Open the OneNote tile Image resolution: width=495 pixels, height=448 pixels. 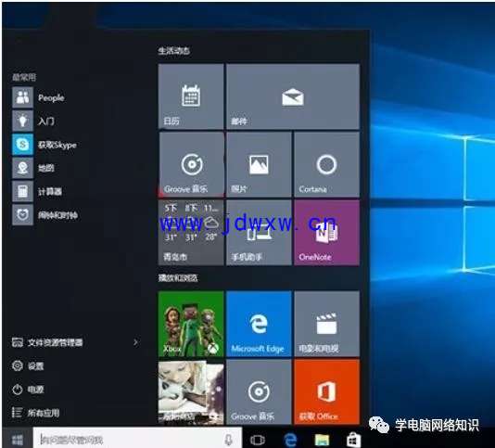[326, 233]
